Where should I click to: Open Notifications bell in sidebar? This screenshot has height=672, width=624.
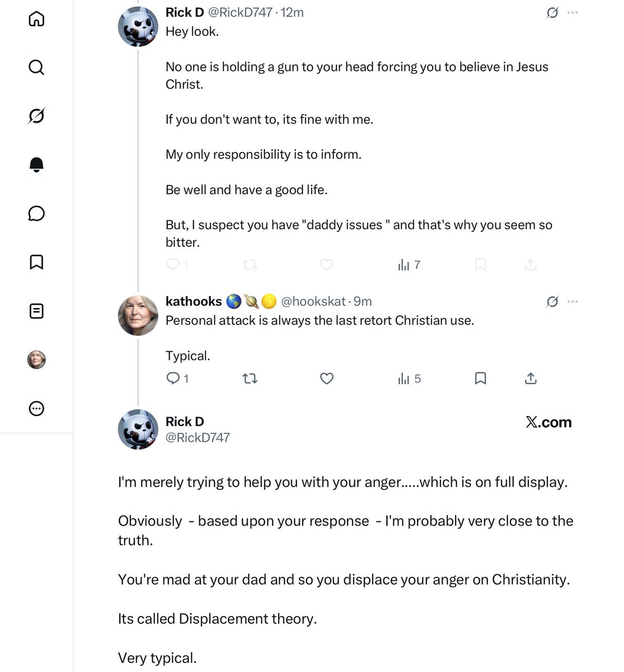coord(36,165)
